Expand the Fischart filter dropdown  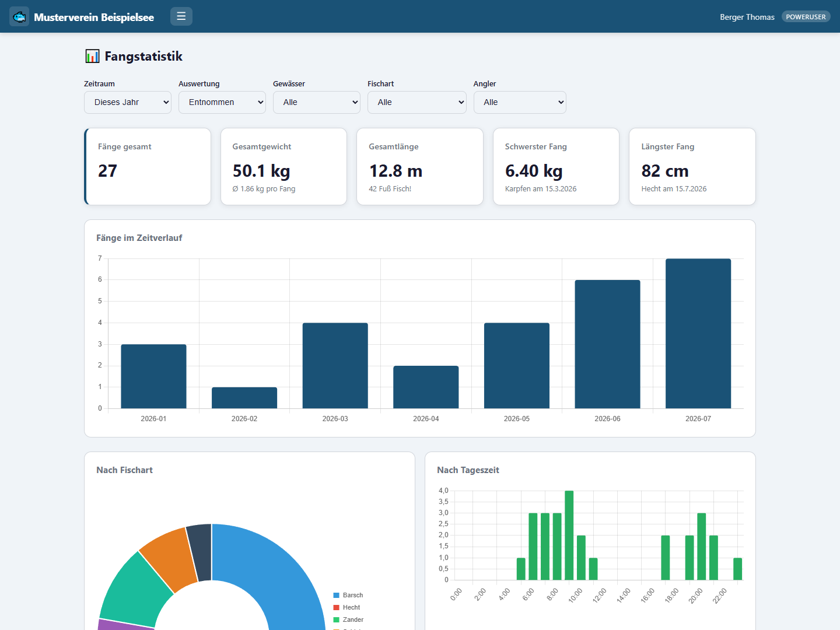417,102
